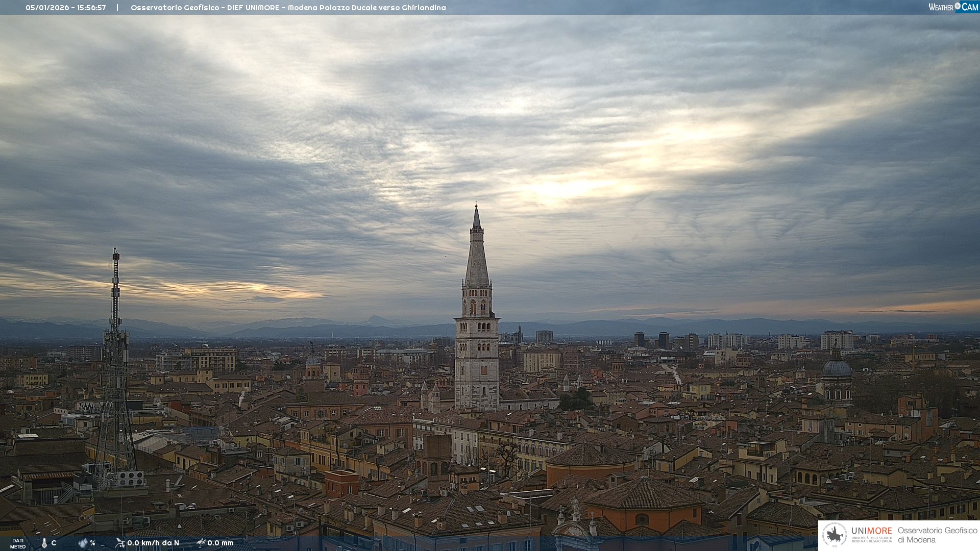980x551 pixels.
Task: Click the DATI METEO label
Action: [18, 543]
